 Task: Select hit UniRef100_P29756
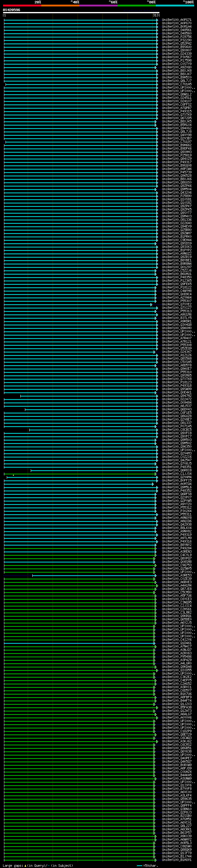coord(176,37)
